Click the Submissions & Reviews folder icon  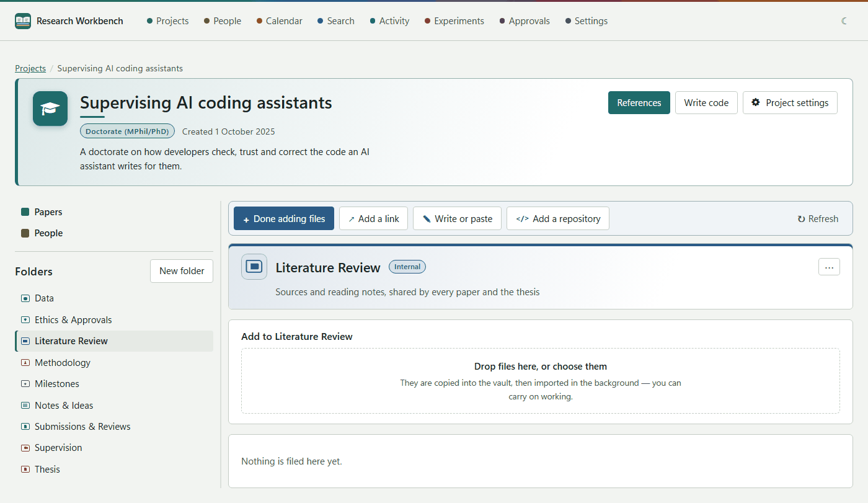coord(25,427)
